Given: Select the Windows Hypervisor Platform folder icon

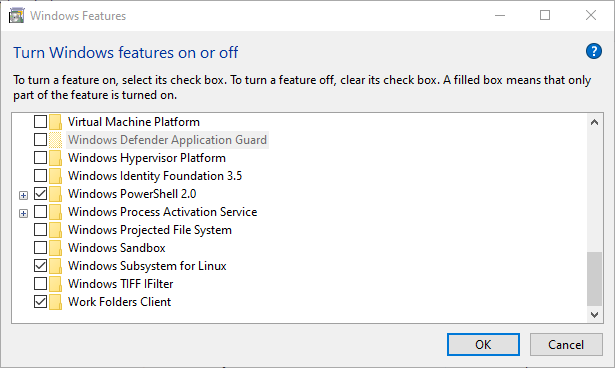Looking at the screenshot, I should (55, 158).
